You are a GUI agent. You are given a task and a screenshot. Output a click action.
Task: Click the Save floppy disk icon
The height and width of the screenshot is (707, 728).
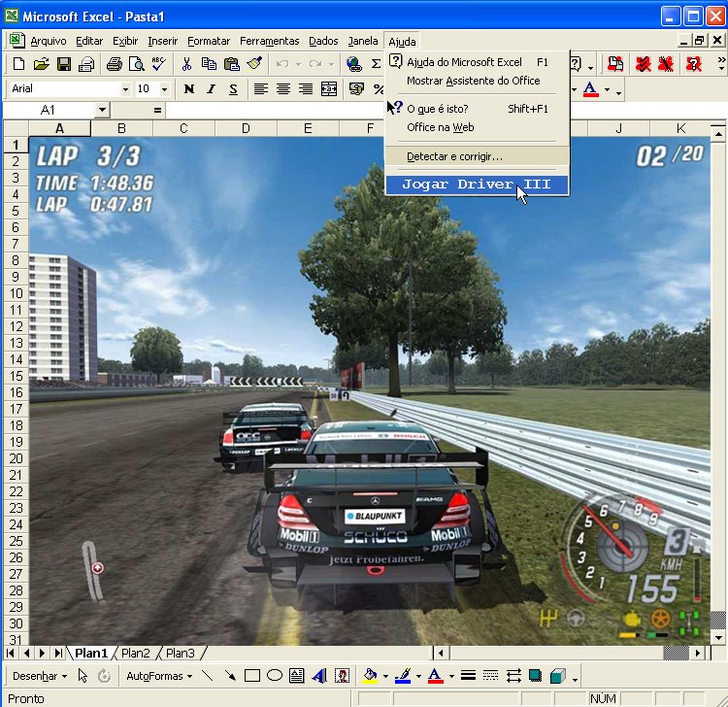[x=64, y=64]
